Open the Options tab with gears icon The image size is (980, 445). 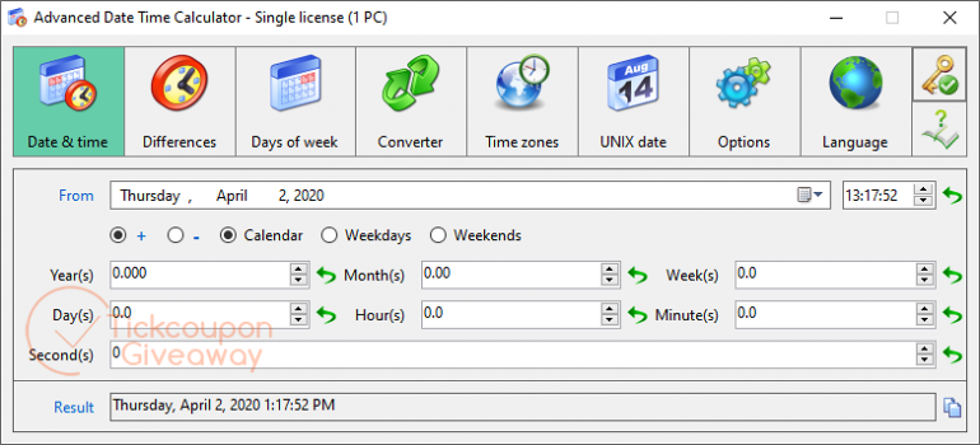click(x=744, y=101)
